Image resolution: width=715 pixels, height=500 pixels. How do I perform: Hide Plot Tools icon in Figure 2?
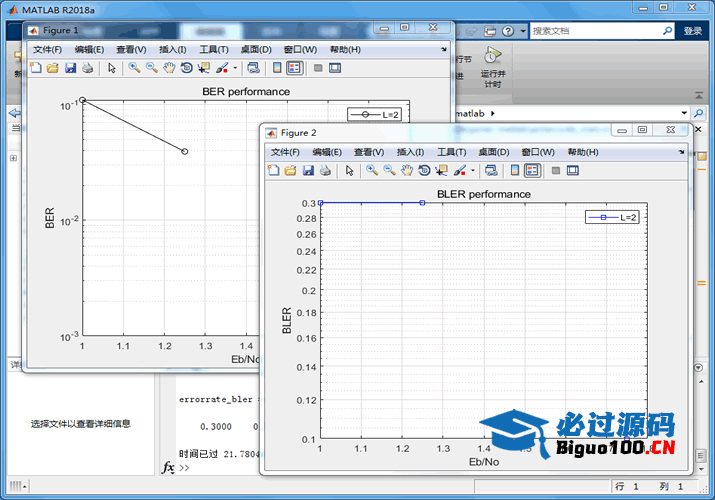click(x=556, y=171)
